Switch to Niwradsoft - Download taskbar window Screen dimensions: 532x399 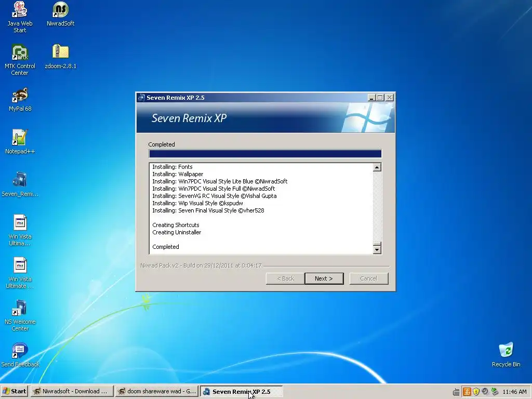(x=71, y=391)
